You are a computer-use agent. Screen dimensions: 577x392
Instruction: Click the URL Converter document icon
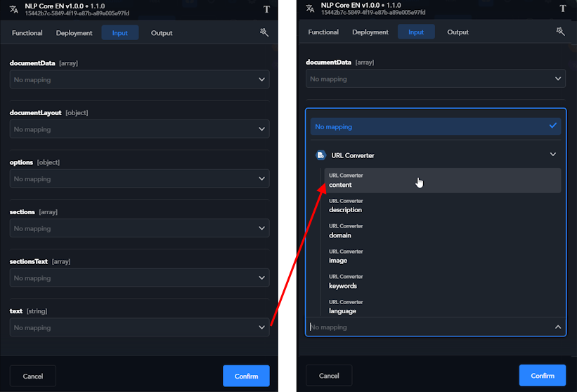click(x=320, y=155)
